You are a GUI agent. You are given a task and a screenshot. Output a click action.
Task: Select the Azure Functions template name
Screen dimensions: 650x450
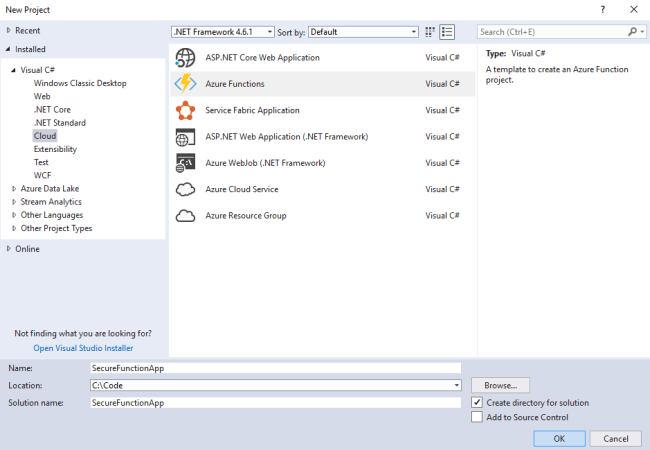tap(235, 84)
